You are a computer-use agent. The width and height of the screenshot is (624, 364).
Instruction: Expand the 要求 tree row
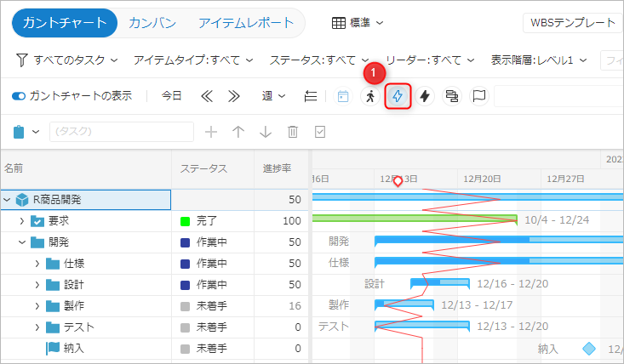pyautogui.click(x=23, y=221)
